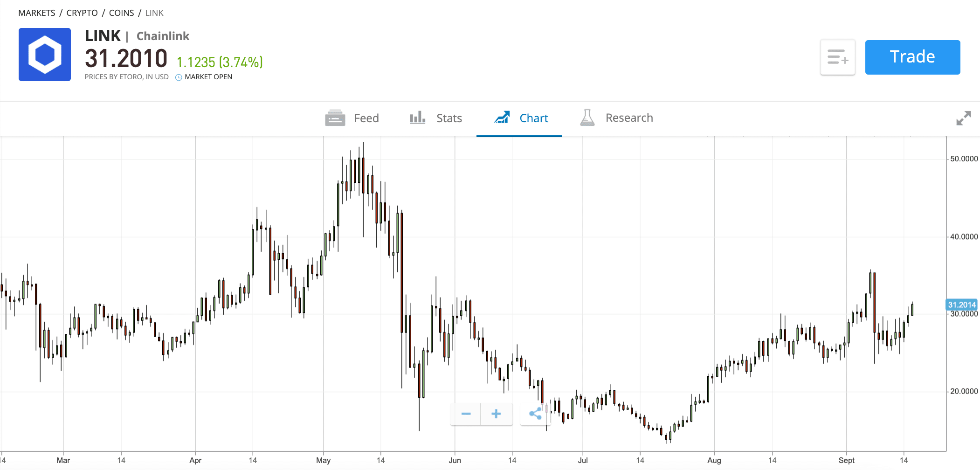The width and height of the screenshot is (980, 470).
Task: Click the 50.0000 price axis label
Action: coord(964,159)
